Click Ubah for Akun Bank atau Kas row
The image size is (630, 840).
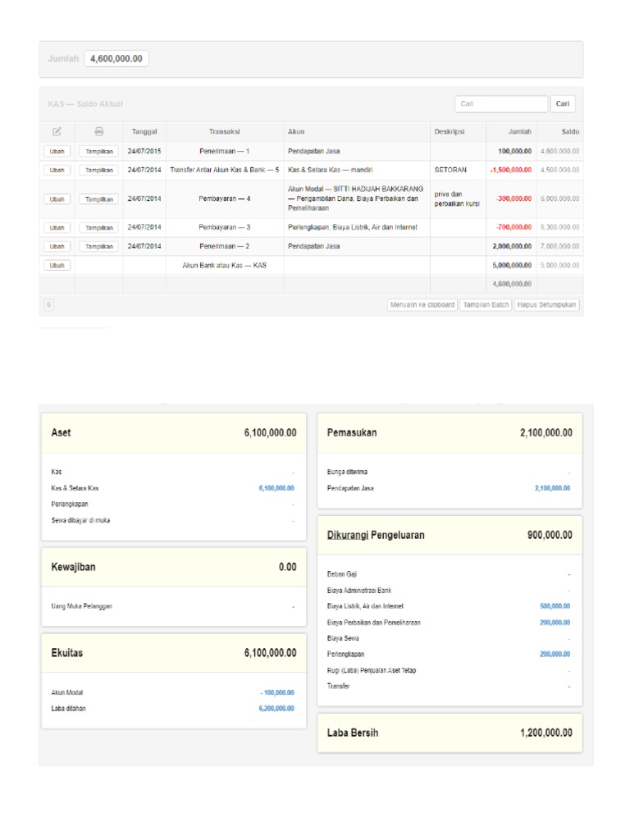[x=57, y=265]
